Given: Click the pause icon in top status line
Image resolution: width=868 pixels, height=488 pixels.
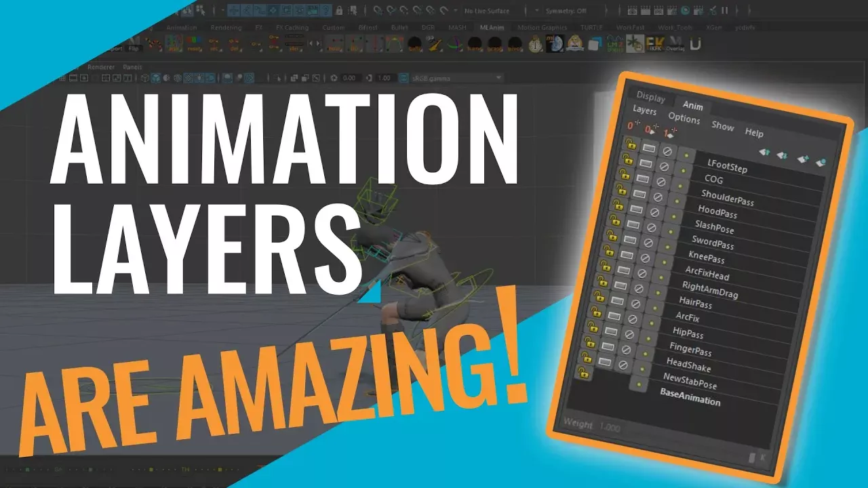Looking at the screenshot, I should [x=724, y=10].
